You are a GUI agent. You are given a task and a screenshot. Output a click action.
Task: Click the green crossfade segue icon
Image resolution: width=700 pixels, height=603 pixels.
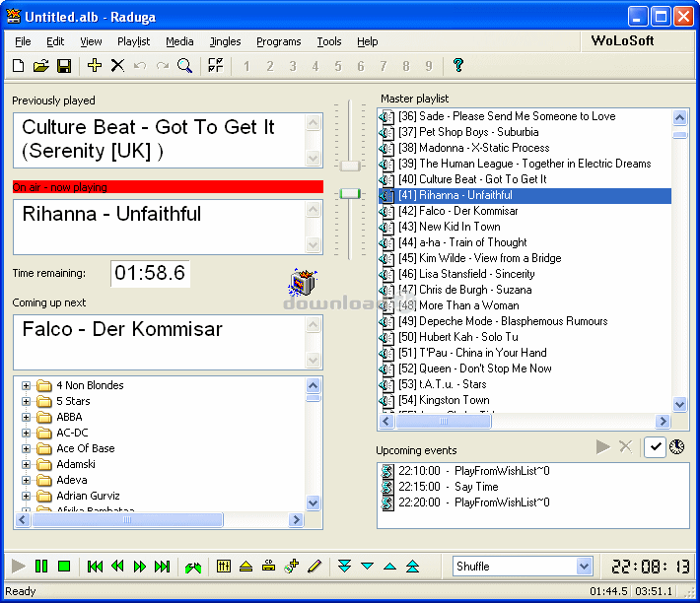pyautogui.click(x=193, y=568)
